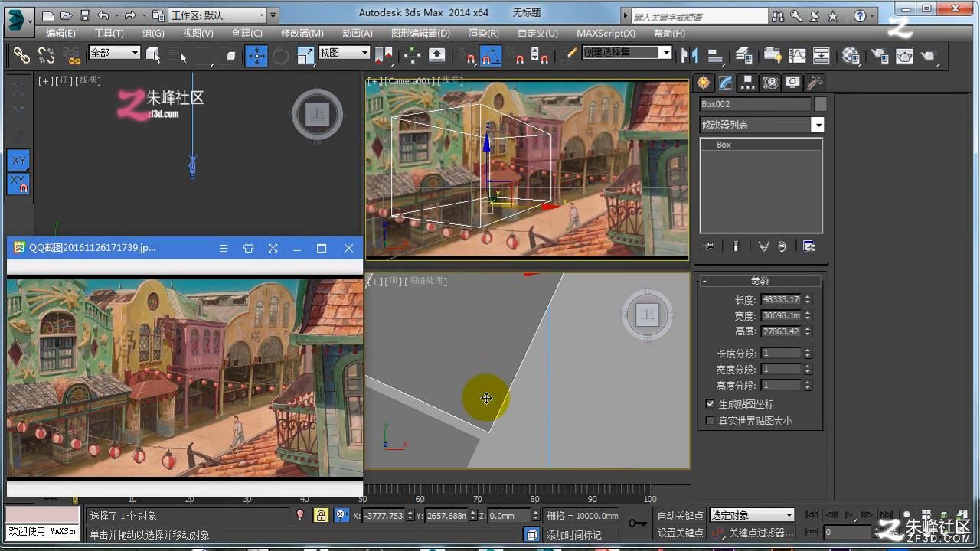
Task: Click the Use Pivot Point Center icon
Action: tap(384, 55)
